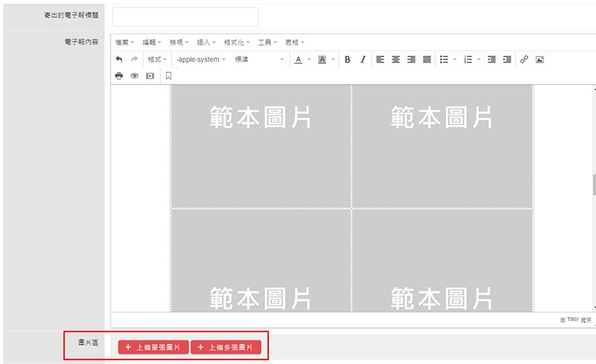This screenshot has height=364, width=596.
Task: Click the 上傳多張圖片 button
Action: [x=226, y=348]
